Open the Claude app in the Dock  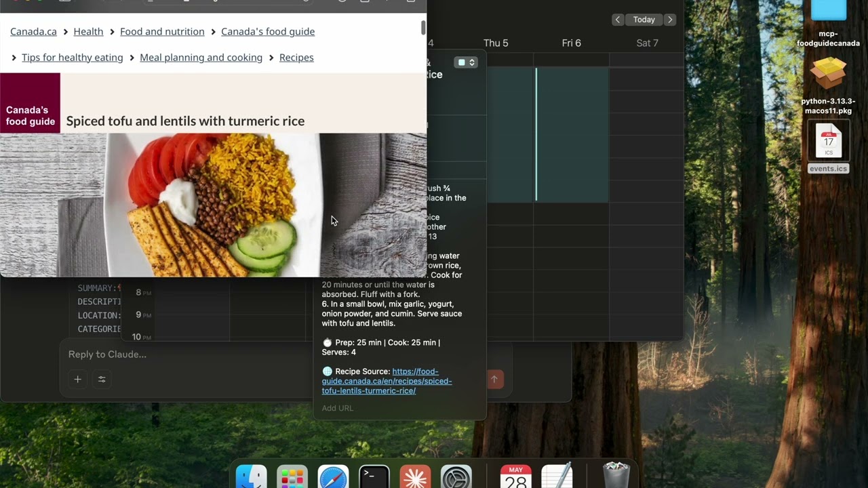[x=415, y=478]
